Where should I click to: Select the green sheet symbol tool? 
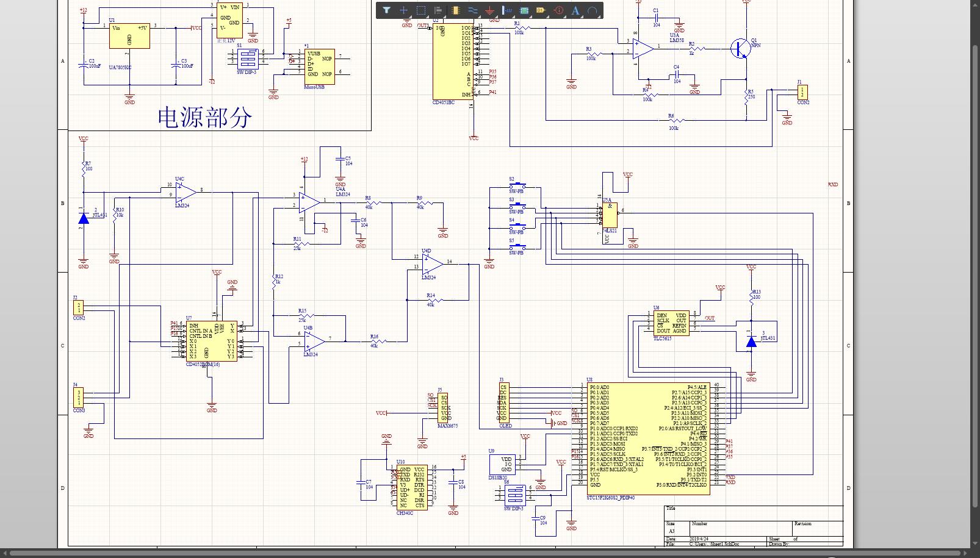click(524, 10)
